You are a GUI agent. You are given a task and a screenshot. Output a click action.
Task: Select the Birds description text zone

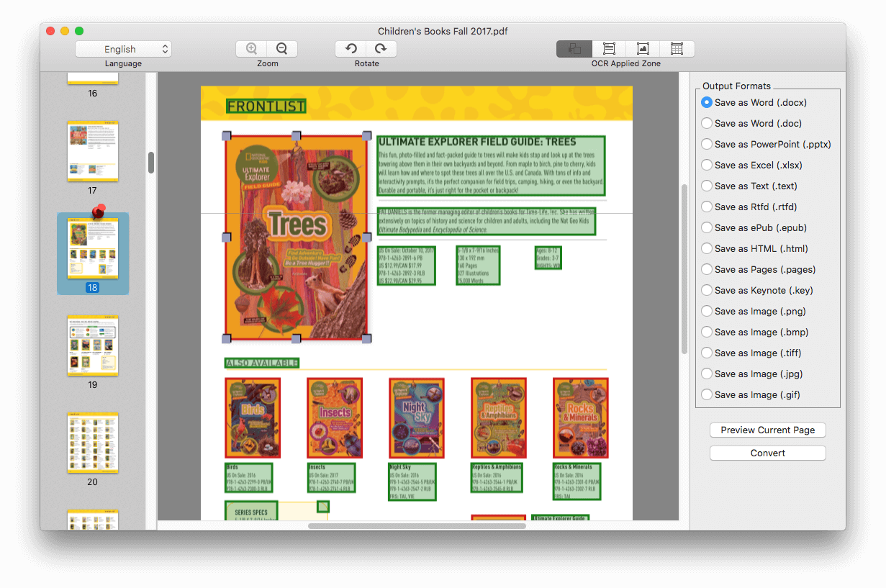pyautogui.click(x=249, y=478)
